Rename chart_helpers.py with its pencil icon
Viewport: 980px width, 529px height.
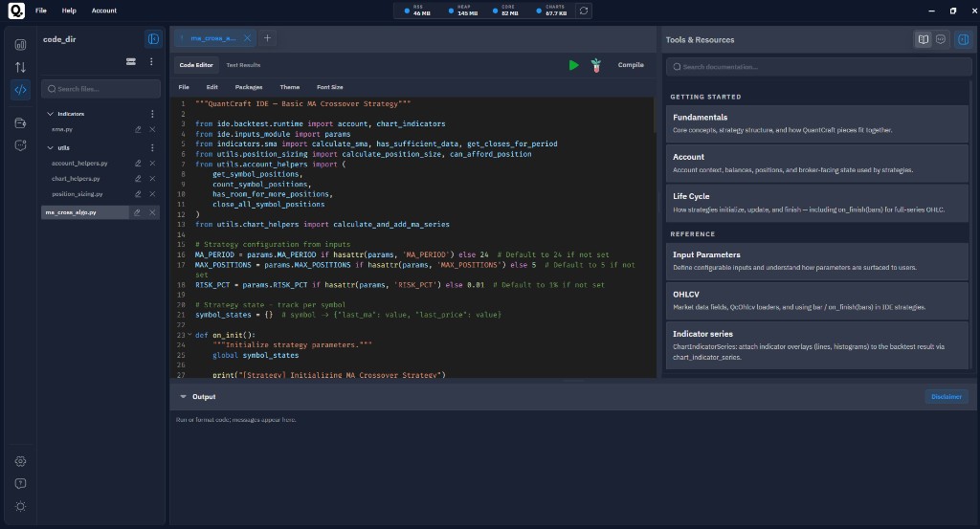(138, 179)
